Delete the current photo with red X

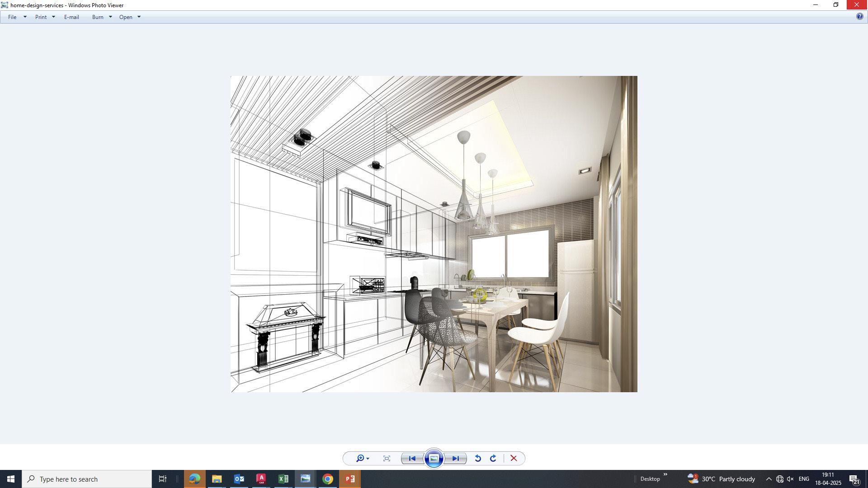[514, 459]
